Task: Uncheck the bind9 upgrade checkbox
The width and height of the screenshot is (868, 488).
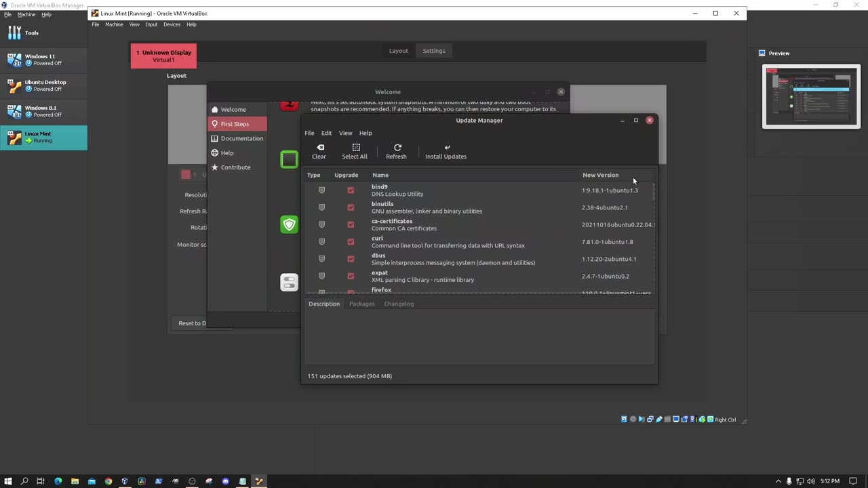Action: tap(351, 190)
